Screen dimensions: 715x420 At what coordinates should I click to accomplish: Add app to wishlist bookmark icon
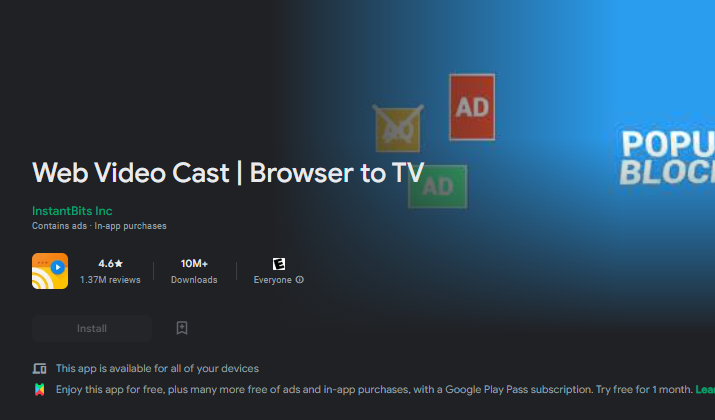(x=182, y=328)
